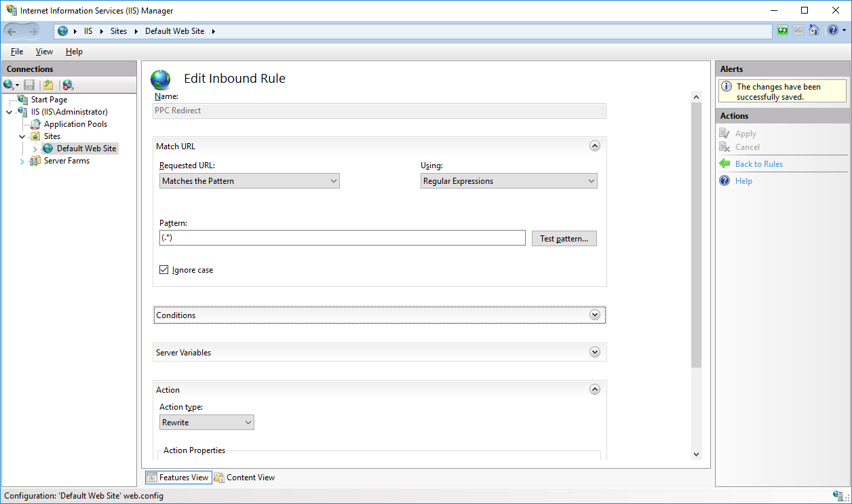Expand the Conditions section

click(595, 315)
